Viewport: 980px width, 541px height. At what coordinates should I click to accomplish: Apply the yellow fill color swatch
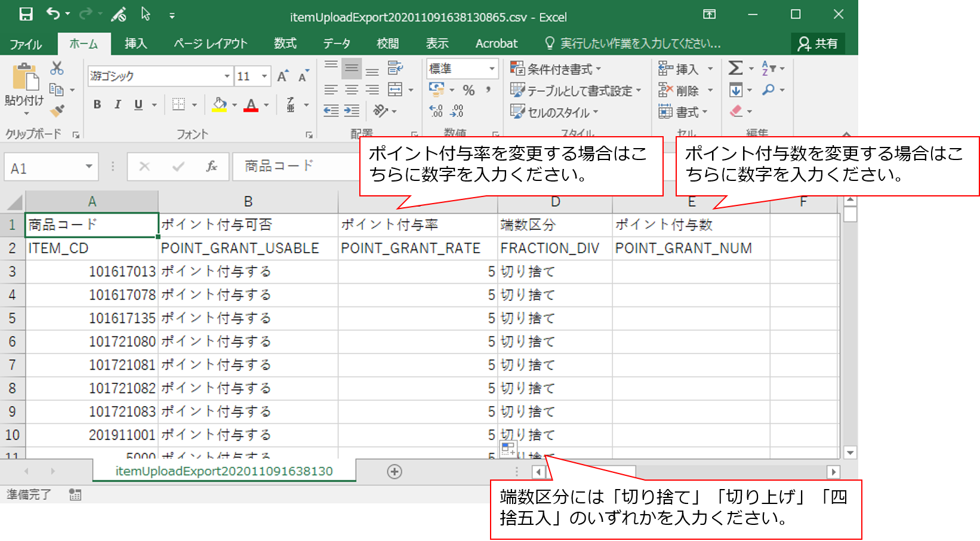pos(220,104)
